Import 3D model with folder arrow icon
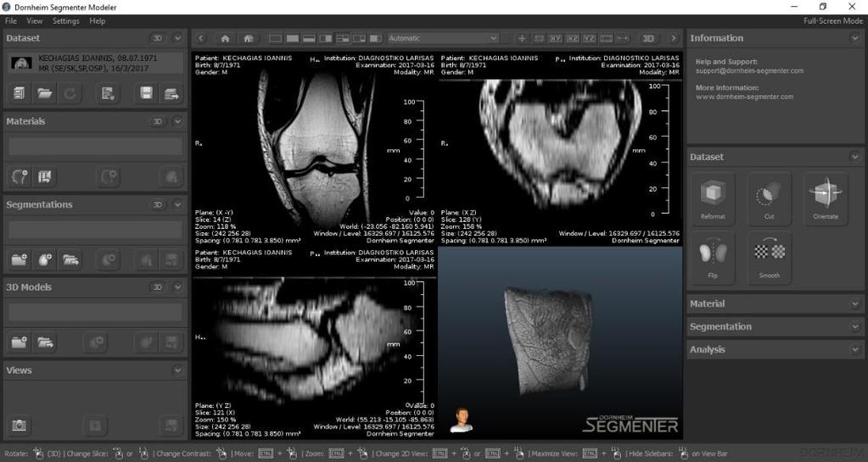The width and height of the screenshot is (868, 462). click(45, 342)
